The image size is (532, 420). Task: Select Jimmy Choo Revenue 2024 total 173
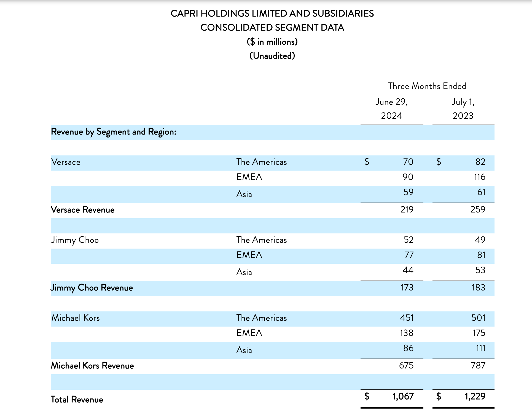pos(407,287)
